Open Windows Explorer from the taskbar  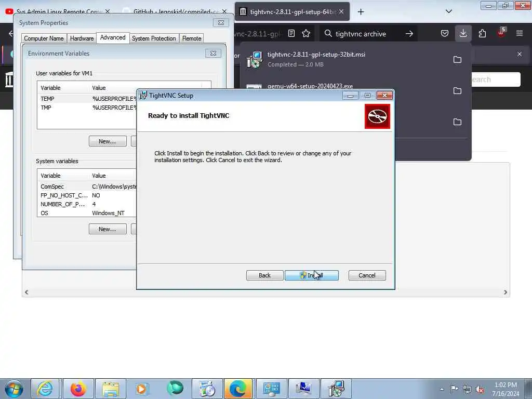click(x=110, y=389)
